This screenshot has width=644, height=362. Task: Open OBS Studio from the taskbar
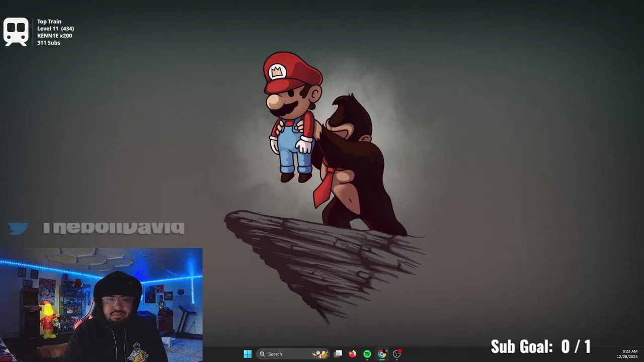tap(397, 354)
